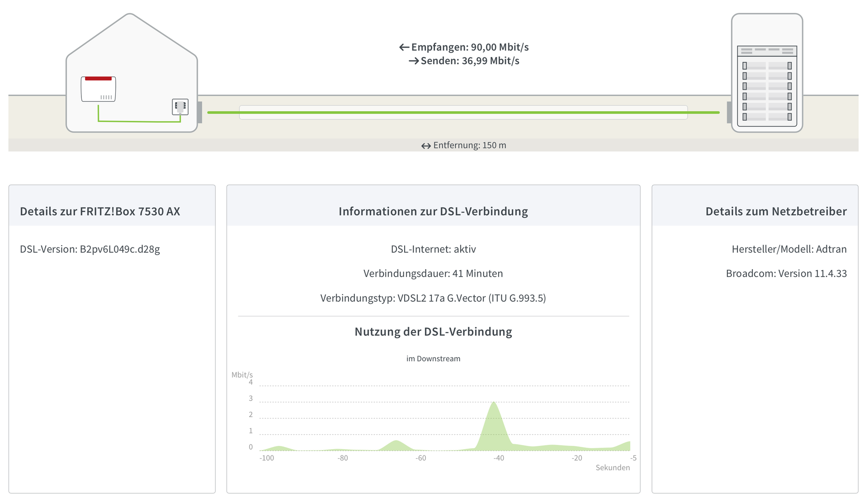Click the right arrow beside Senden
The height and width of the screenshot is (502, 868).
[x=413, y=61]
